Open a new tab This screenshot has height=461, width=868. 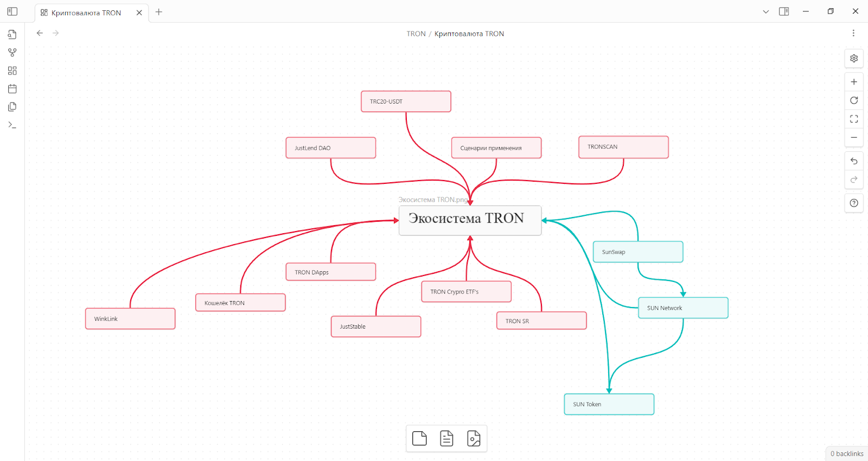click(x=159, y=12)
